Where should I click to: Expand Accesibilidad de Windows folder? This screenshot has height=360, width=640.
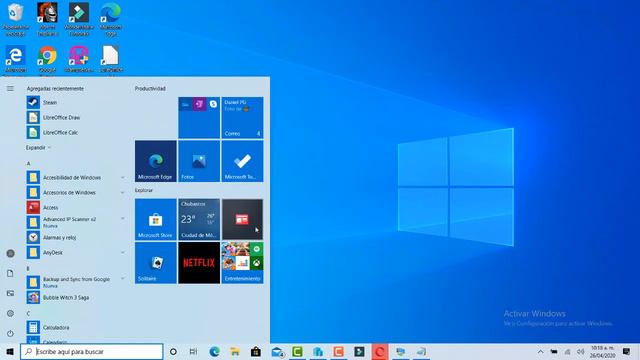[122, 178]
